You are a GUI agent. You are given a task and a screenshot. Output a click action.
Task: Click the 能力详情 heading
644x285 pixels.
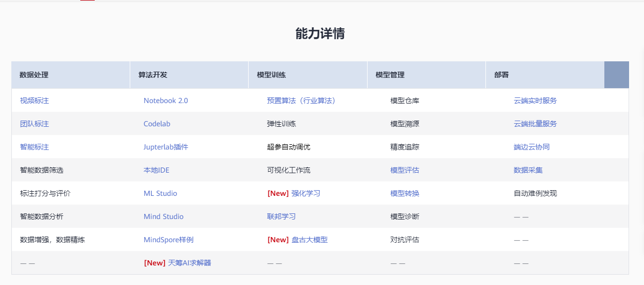(x=320, y=33)
